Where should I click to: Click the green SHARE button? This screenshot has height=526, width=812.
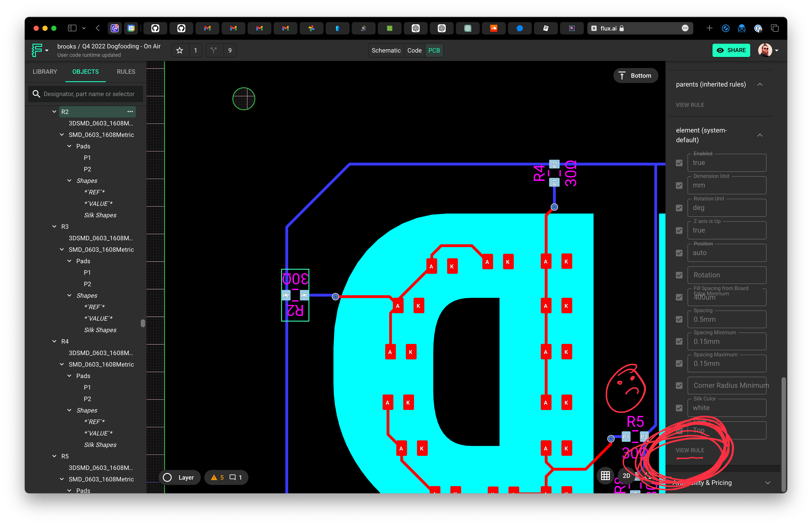tap(731, 51)
